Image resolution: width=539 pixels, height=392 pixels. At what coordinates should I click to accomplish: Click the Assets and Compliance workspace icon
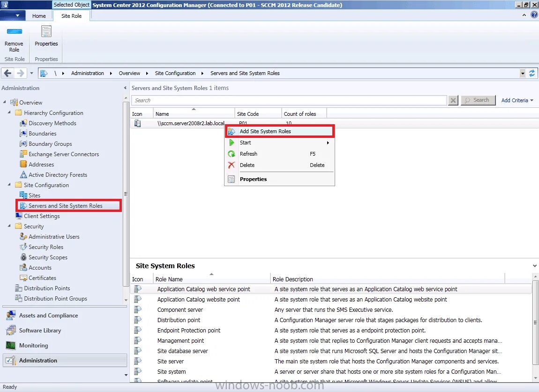(11, 315)
